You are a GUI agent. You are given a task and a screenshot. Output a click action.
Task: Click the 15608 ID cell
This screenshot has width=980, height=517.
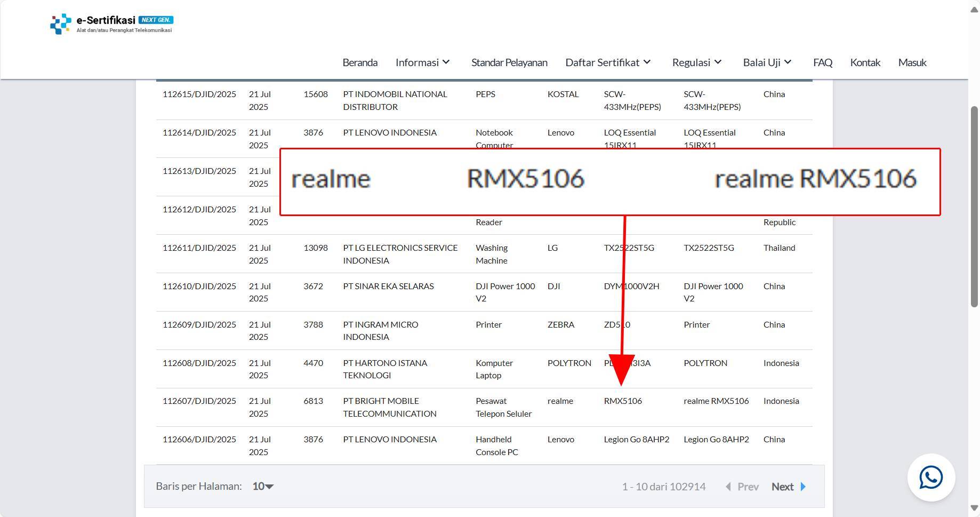pyautogui.click(x=316, y=94)
